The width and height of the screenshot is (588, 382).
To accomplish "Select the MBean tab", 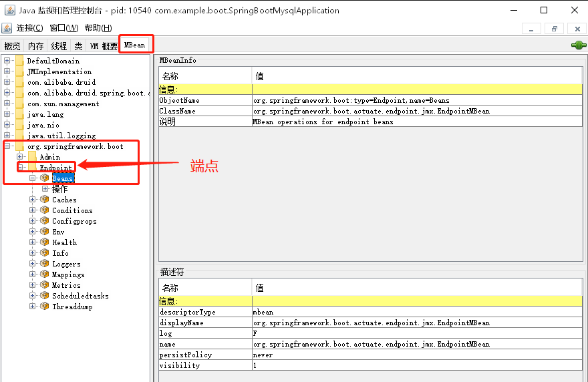I will tap(134, 45).
